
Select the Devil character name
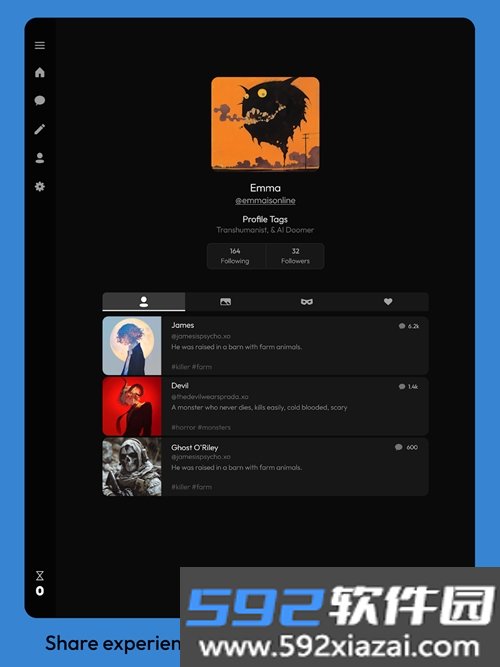tap(180, 385)
